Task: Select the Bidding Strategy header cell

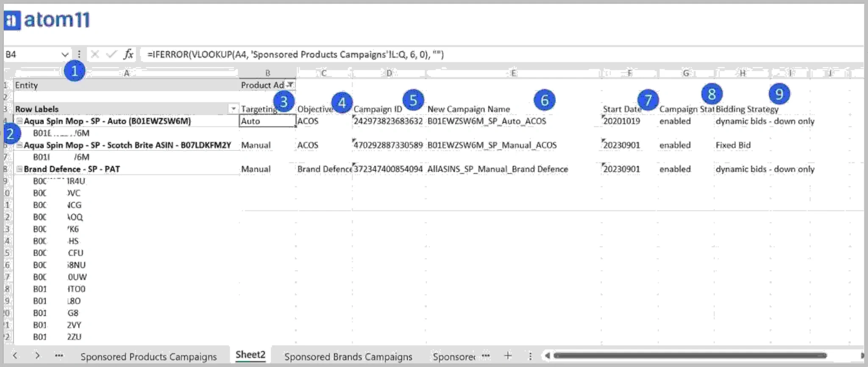Action: 743,109
